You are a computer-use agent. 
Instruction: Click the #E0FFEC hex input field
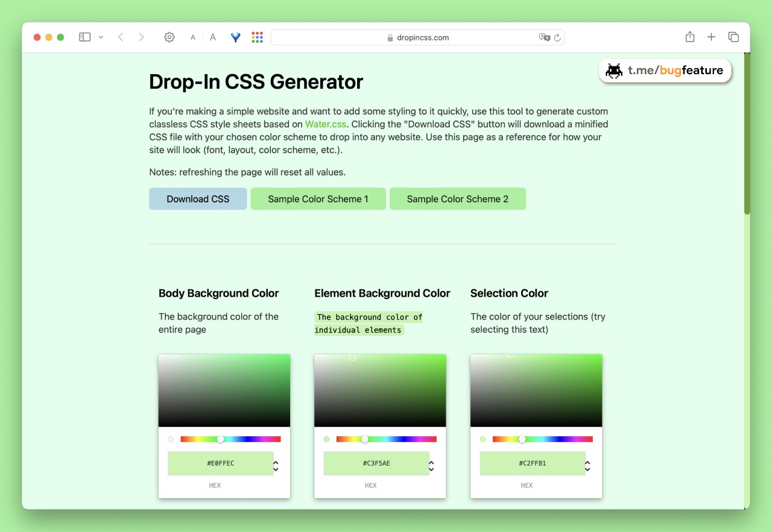[x=221, y=463]
